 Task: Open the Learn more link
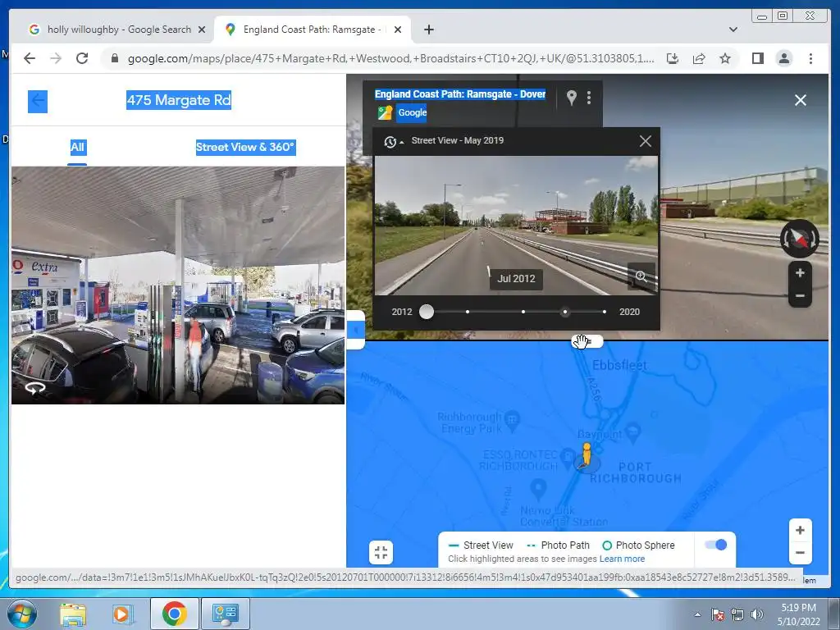click(622, 559)
